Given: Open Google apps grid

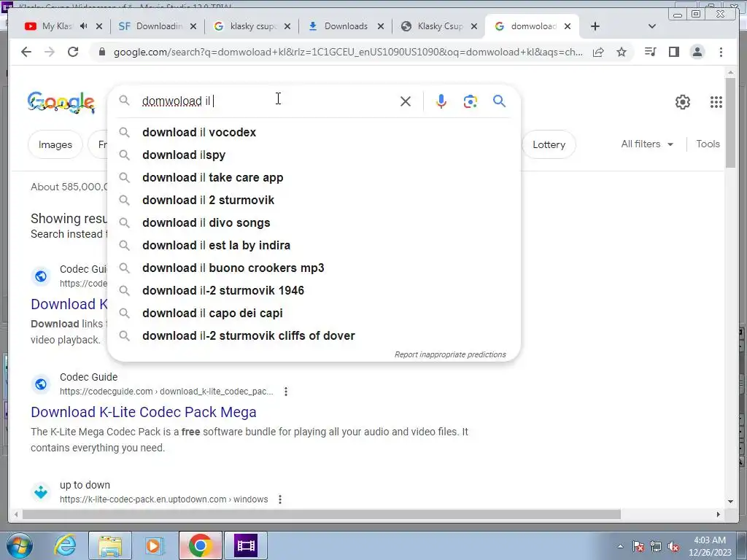Looking at the screenshot, I should 716,102.
